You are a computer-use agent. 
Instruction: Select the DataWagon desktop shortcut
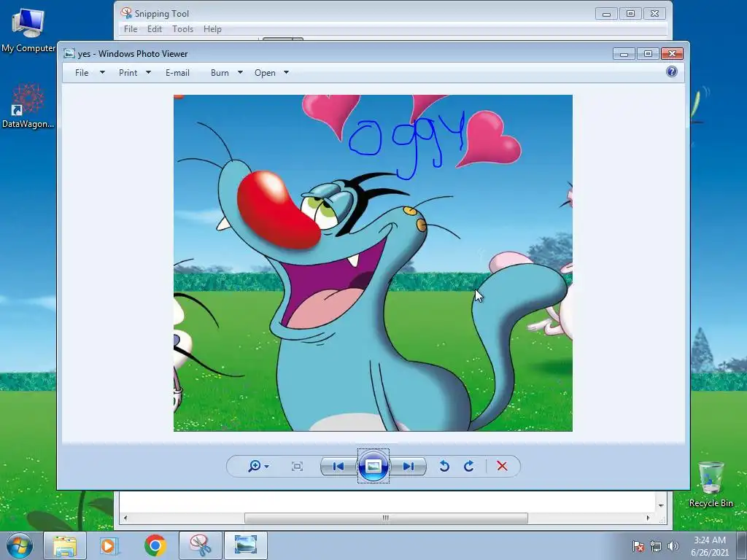(x=28, y=106)
